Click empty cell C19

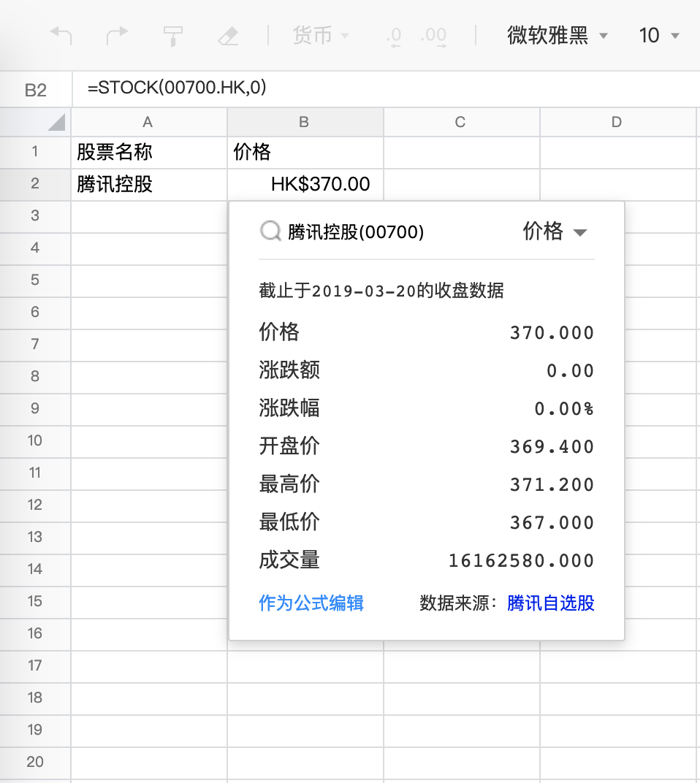462,730
